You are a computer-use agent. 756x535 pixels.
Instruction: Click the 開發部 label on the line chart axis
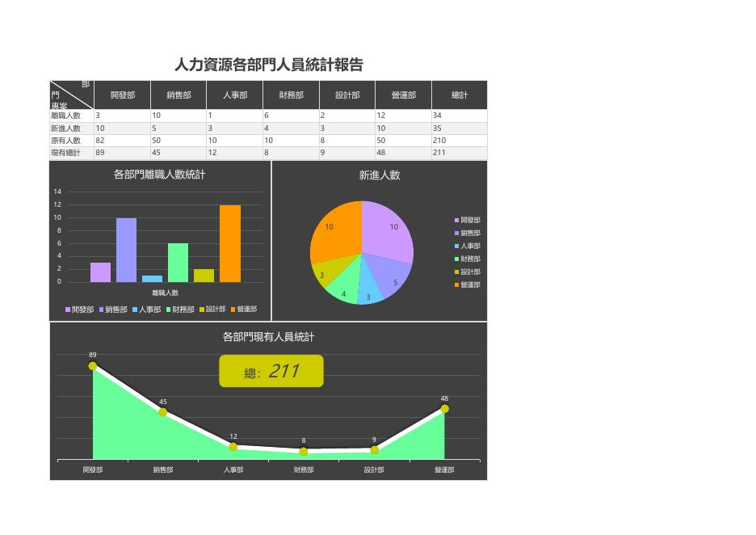[x=93, y=470]
